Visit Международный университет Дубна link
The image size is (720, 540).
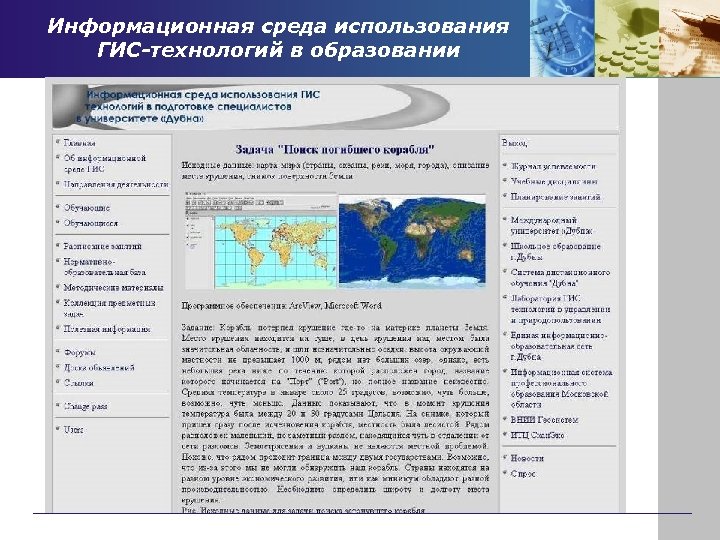(x=551, y=225)
